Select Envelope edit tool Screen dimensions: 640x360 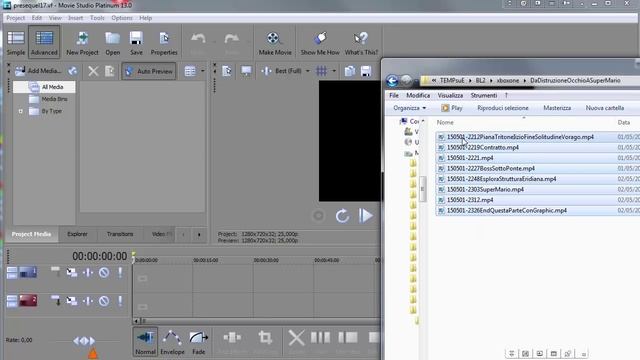[172, 342]
